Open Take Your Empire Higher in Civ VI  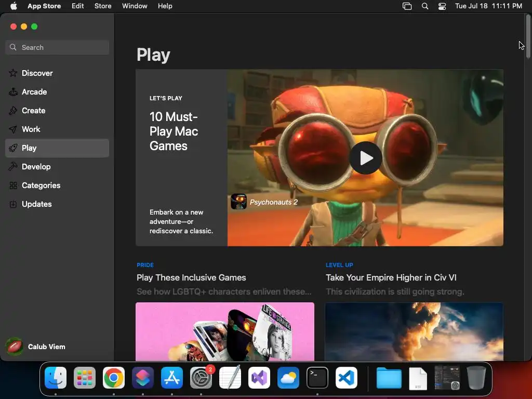pyautogui.click(x=391, y=277)
